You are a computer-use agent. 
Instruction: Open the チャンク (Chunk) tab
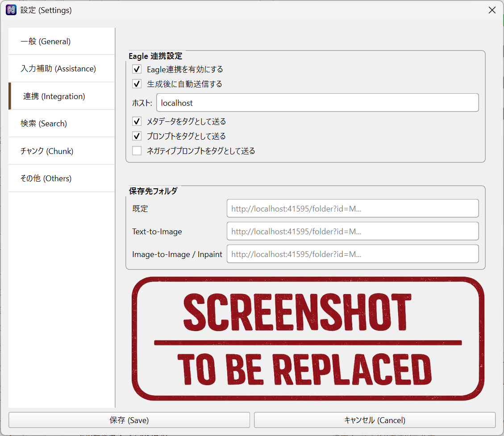[x=62, y=151]
